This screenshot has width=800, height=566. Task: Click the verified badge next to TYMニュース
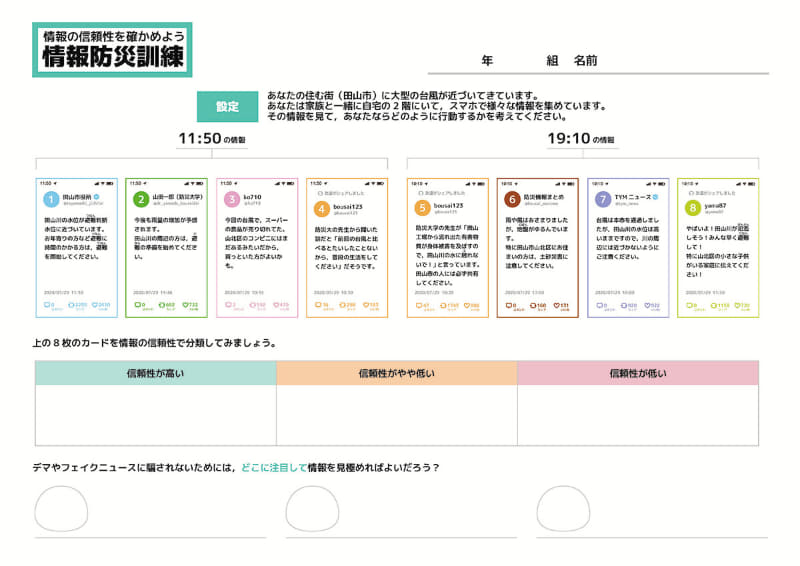[x=656, y=196]
